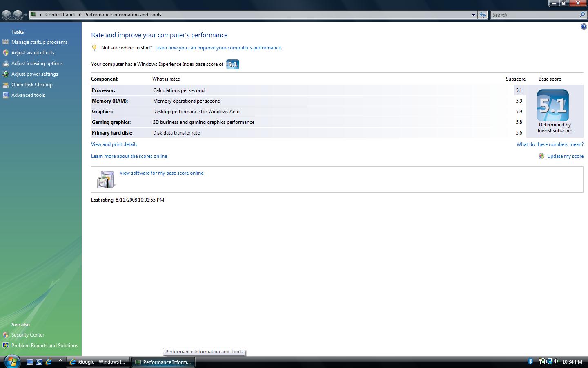
Task: Click the magnifying glass search icon
Action: tap(583, 15)
